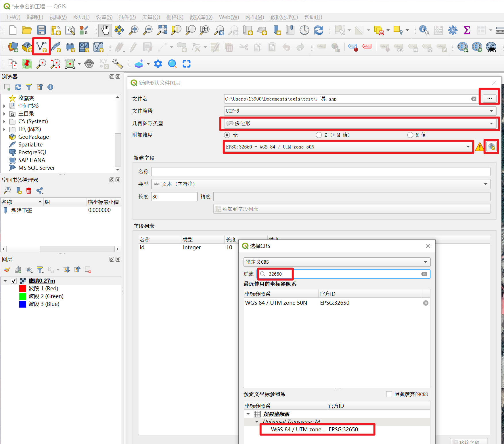Click the Select CRS globe button
The image size is (504, 444).
coord(491,147)
